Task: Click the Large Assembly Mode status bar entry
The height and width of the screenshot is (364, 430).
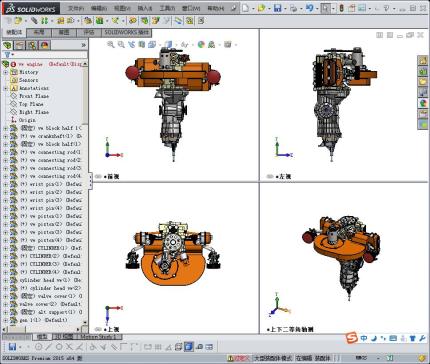Action: (x=273, y=358)
